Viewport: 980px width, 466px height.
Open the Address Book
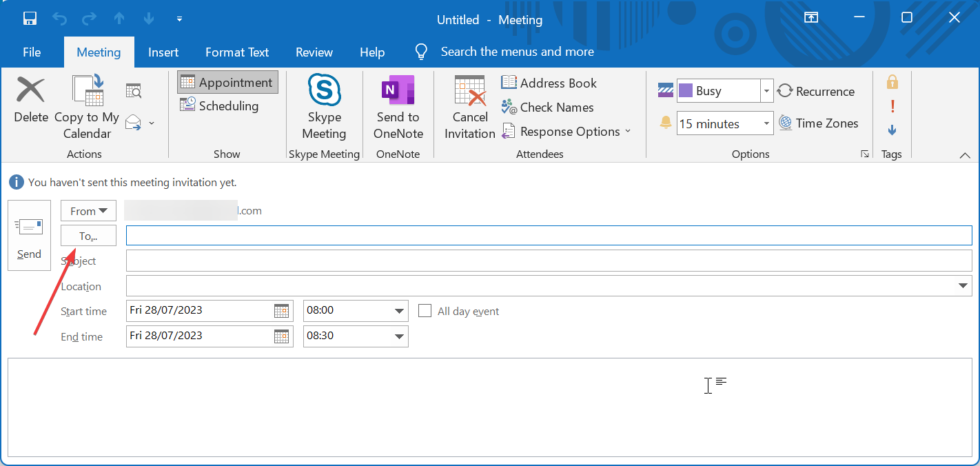click(509, 83)
